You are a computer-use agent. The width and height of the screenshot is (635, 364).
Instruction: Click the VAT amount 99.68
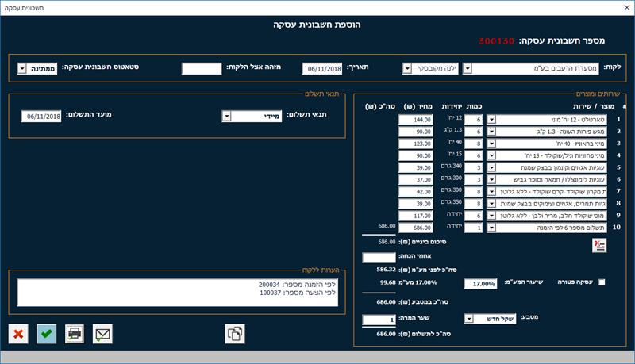pyautogui.click(x=388, y=282)
